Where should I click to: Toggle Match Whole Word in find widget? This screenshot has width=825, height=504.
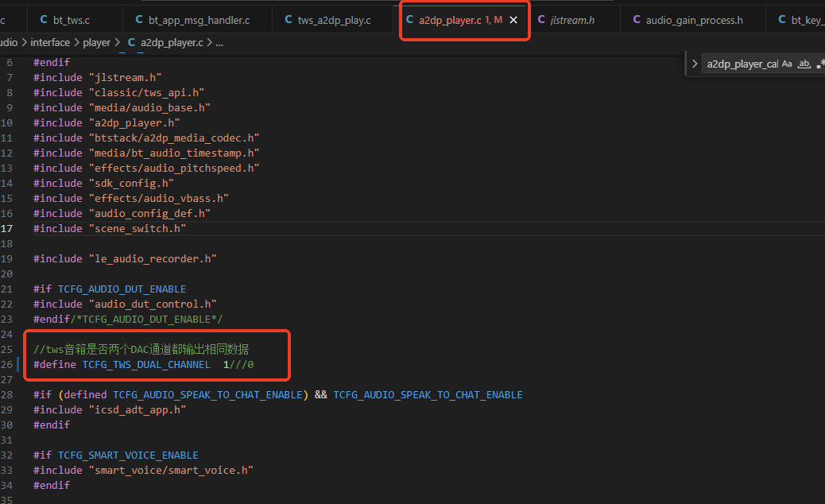click(x=804, y=64)
